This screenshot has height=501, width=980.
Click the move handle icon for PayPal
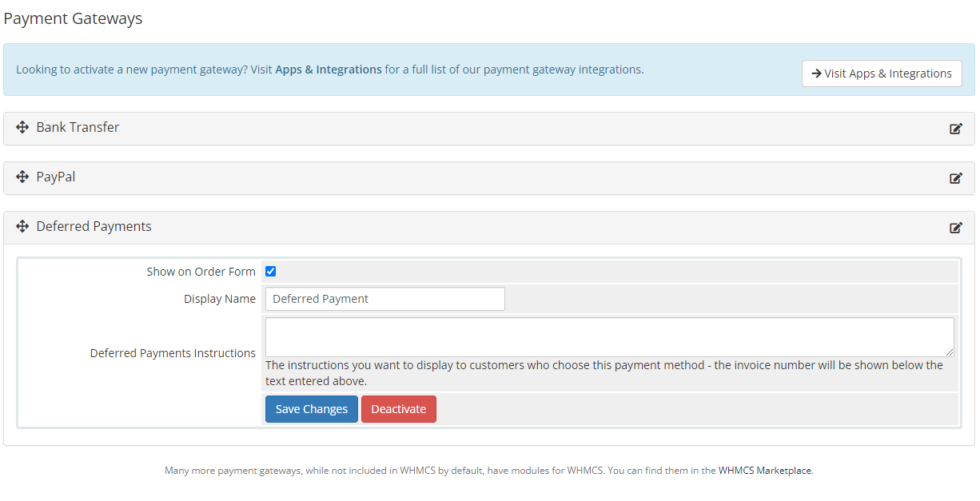click(x=22, y=177)
